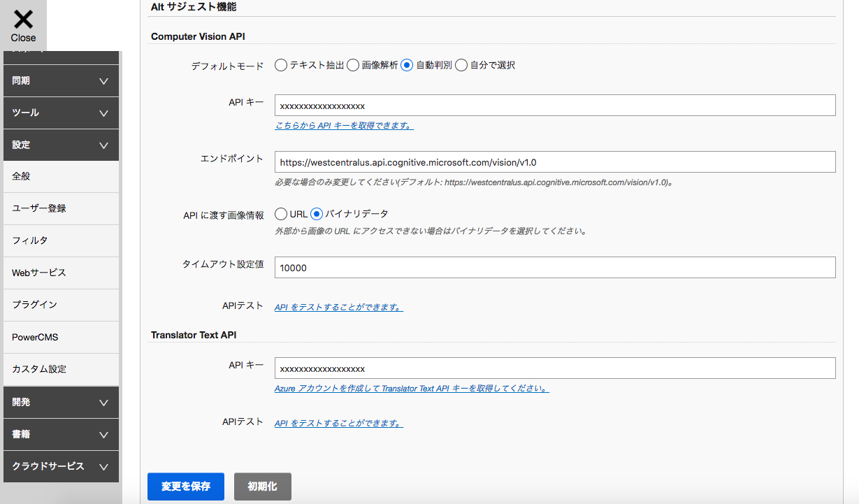This screenshot has width=859, height=504.
Task: Open the カスタム設定 settings item
Action: [61, 369]
